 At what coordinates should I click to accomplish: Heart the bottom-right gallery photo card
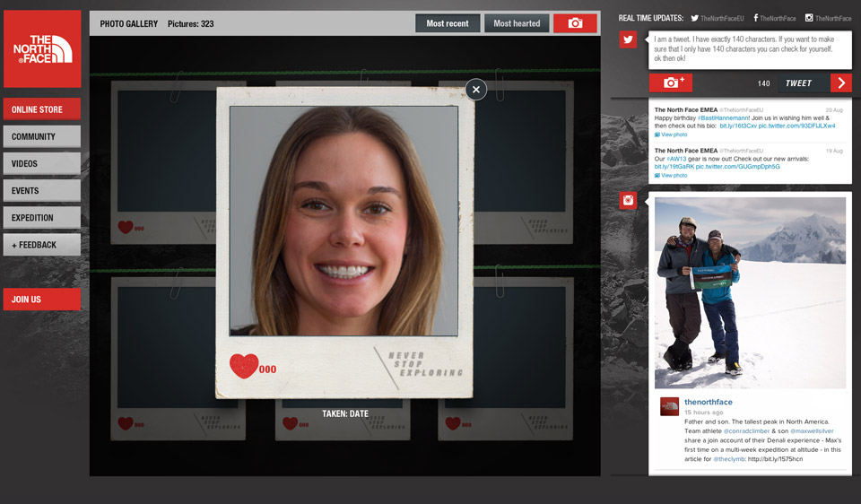453,423
